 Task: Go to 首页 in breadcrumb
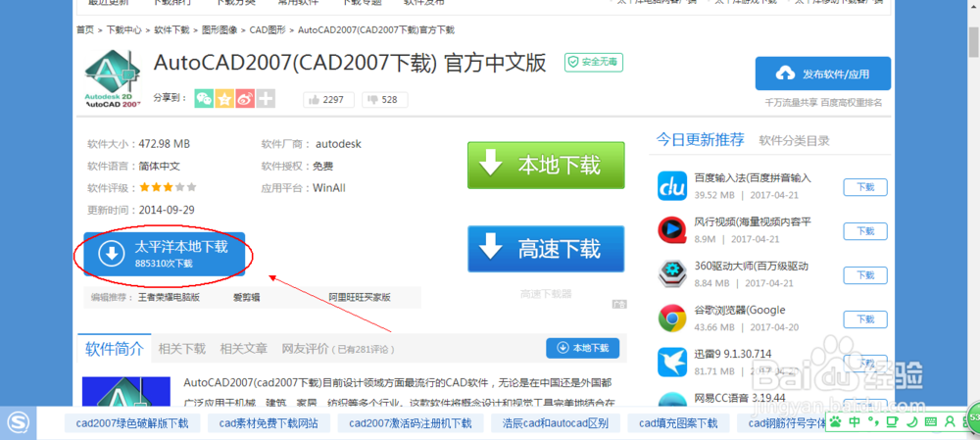85,29
